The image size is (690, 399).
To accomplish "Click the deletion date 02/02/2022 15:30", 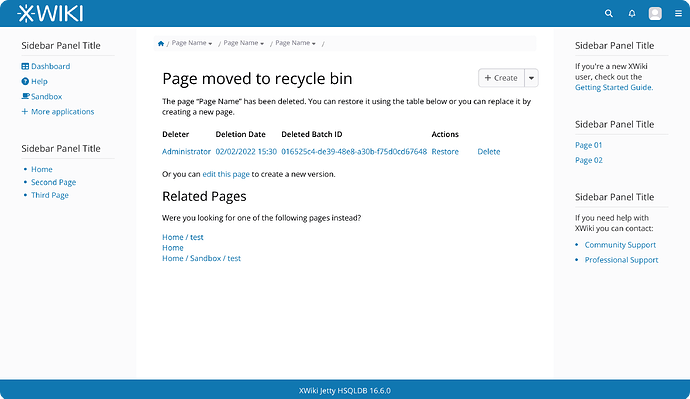I will [246, 151].
